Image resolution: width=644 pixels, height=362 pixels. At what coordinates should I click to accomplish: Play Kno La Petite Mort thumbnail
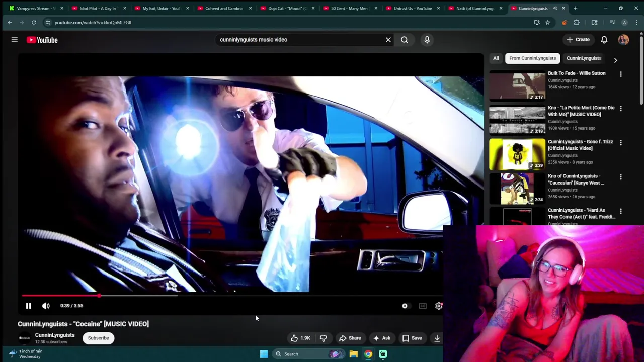[x=517, y=120]
